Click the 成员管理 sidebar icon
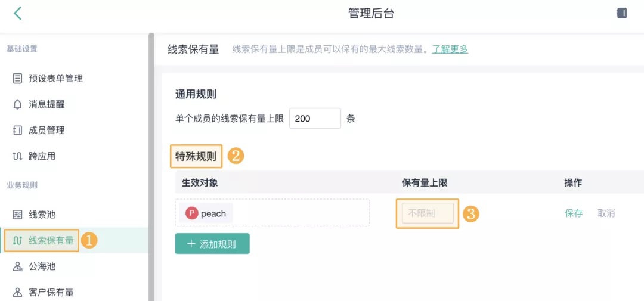644x301 pixels. tap(17, 131)
